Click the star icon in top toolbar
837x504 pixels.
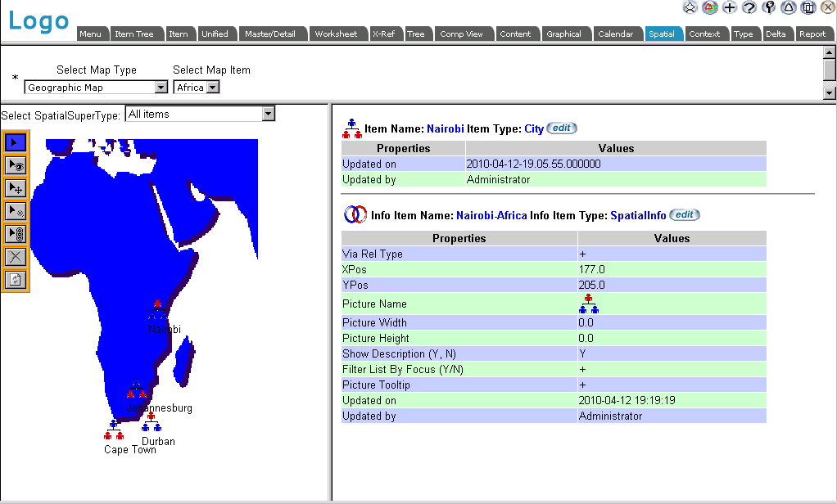point(690,7)
